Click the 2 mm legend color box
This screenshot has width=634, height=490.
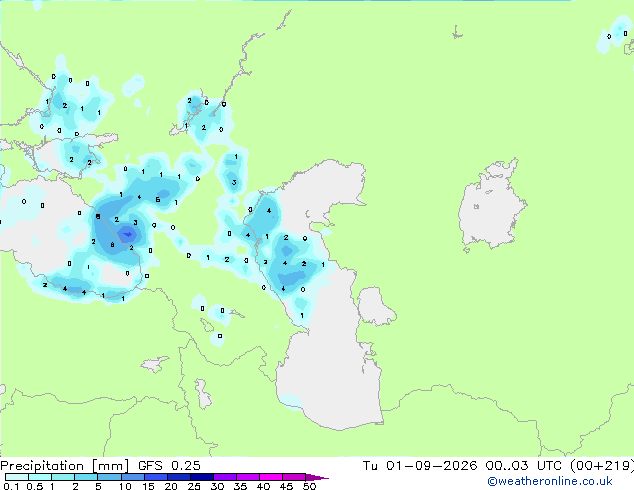(86, 477)
